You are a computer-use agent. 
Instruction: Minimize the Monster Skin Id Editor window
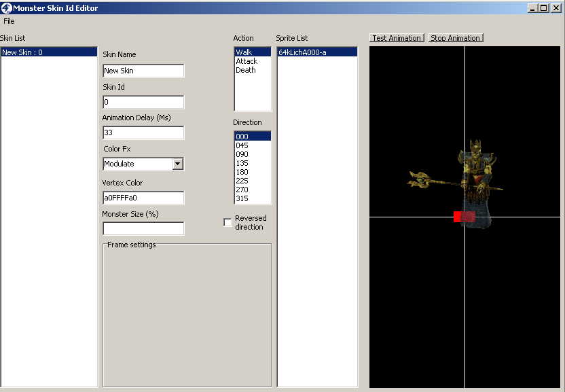click(532, 8)
